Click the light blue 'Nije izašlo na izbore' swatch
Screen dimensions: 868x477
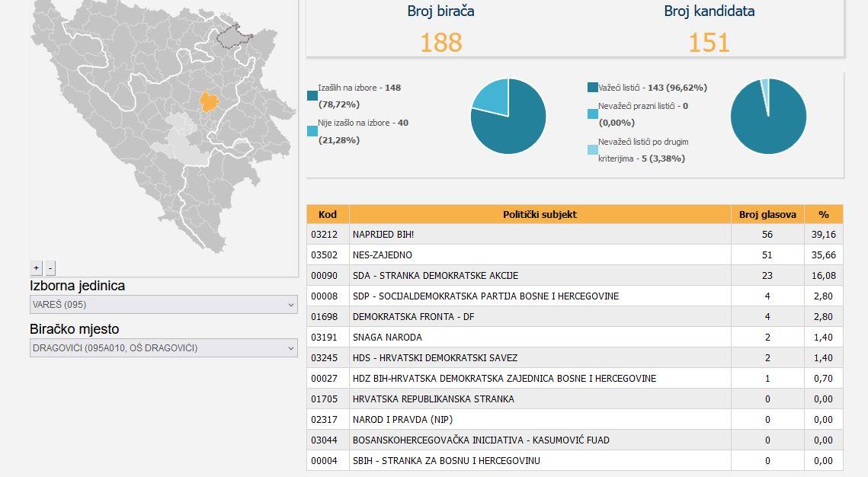pos(312,131)
